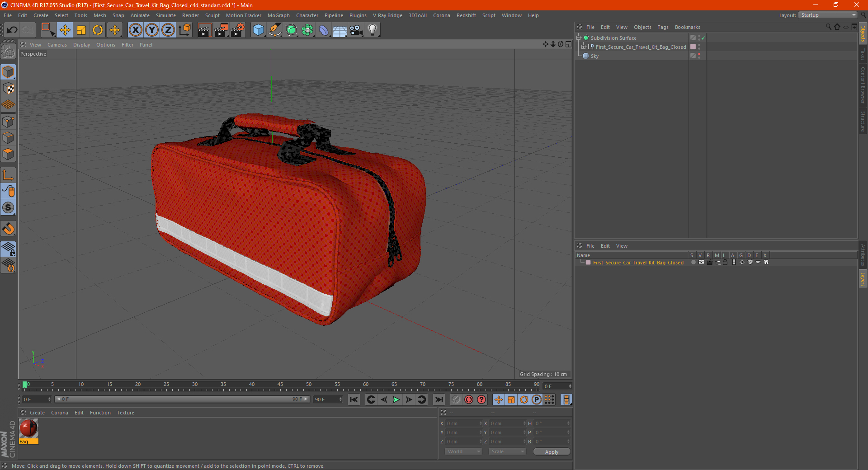Toggle viewport maximize icon
Image resolution: width=868 pixels, height=470 pixels.
(568, 44)
